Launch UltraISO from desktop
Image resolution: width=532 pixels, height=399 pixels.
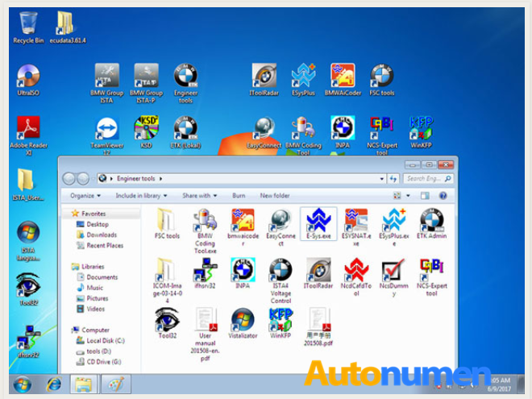(28, 80)
